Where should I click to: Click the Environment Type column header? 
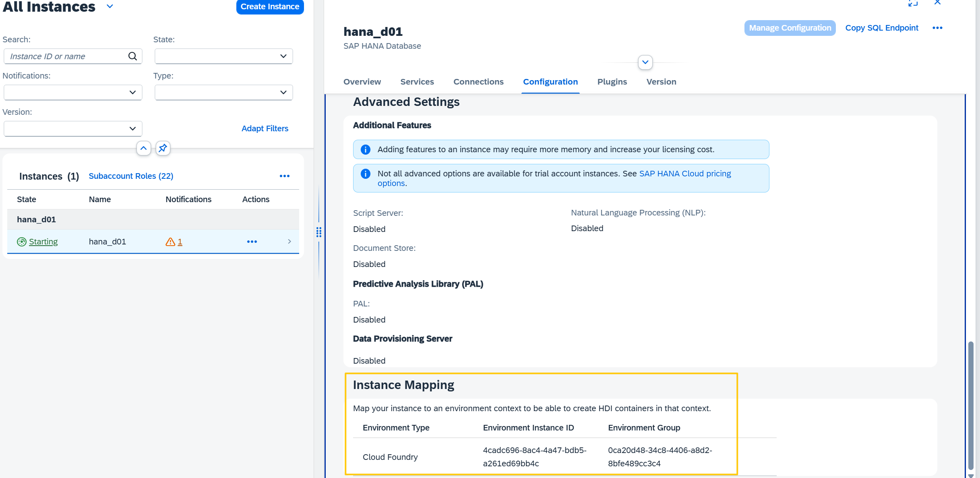coord(396,428)
